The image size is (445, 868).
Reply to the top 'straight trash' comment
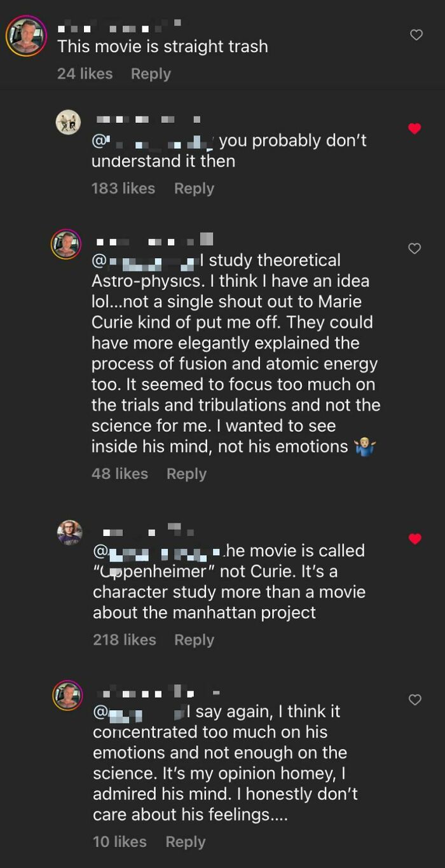pyautogui.click(x=151, y=73)
